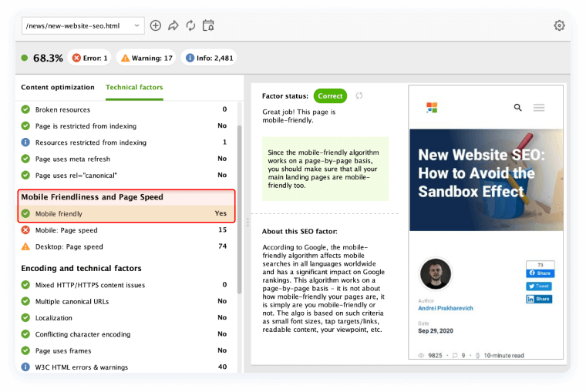Click the share arrow icon in toolbar

(173, 25)
